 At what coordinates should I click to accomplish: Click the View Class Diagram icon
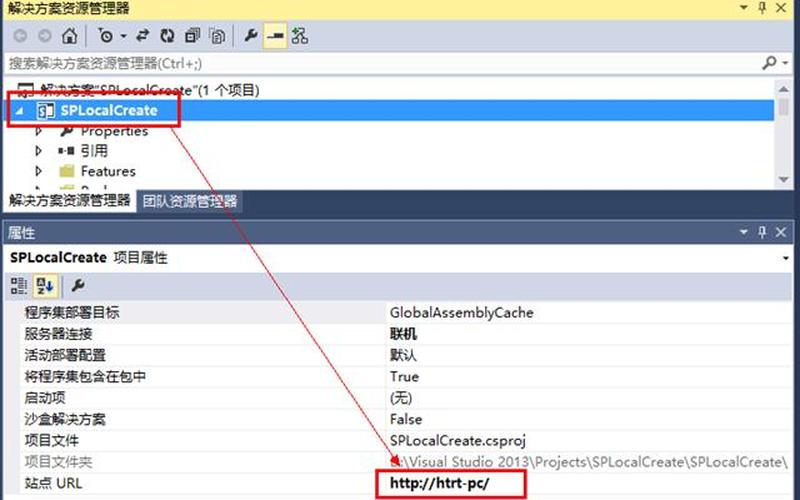point(299,36)
